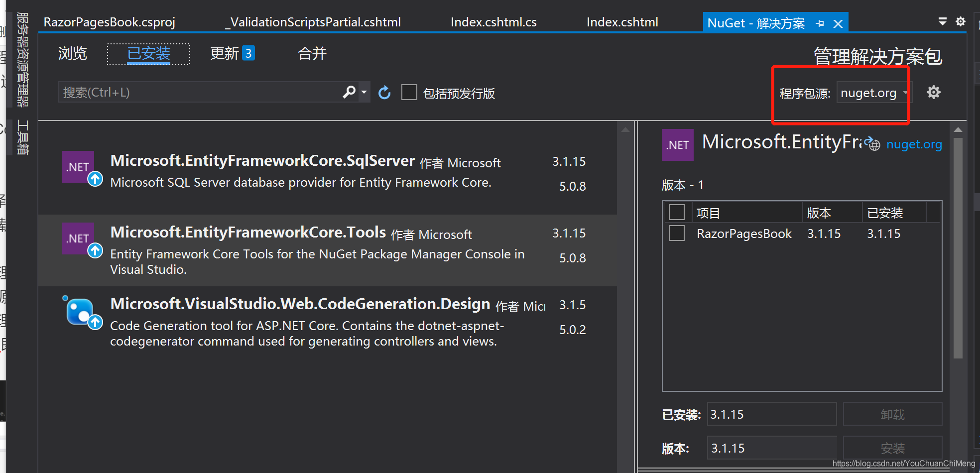Image resolution: width=980 pixels, height=473 pixels.
Task: Toggle the include prerelease checkbox
Action: (x=409, y=92)
